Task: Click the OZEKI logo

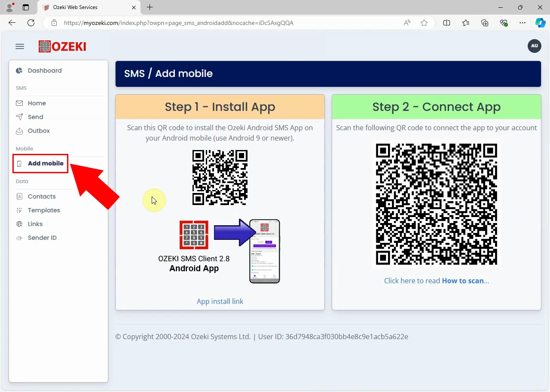Action: [x=62, y=46]
